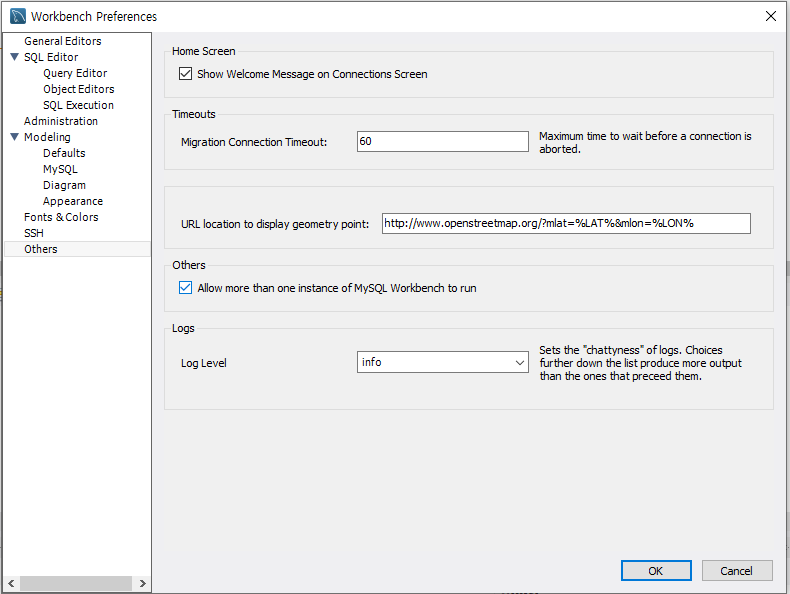Screen dimensions: 790x594
Task: Select the SQL Editor tree label
Action: click(x=51, y=57)
